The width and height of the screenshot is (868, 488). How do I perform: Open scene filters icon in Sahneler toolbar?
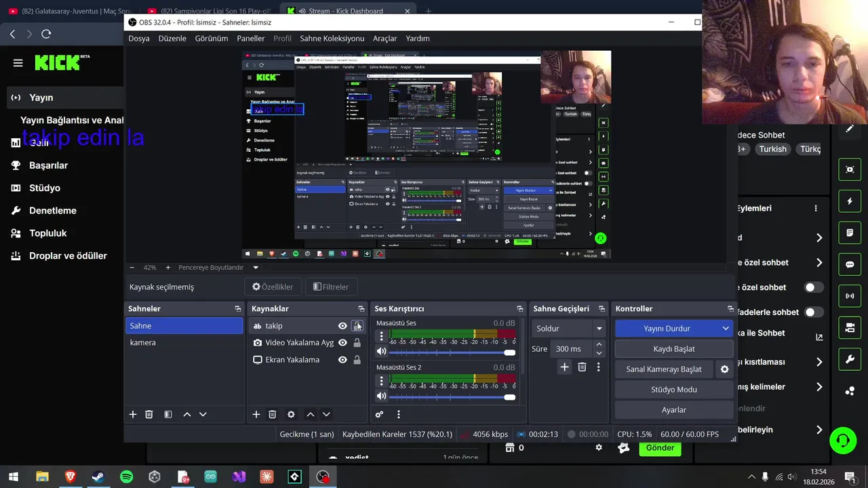tap(168, 414)
